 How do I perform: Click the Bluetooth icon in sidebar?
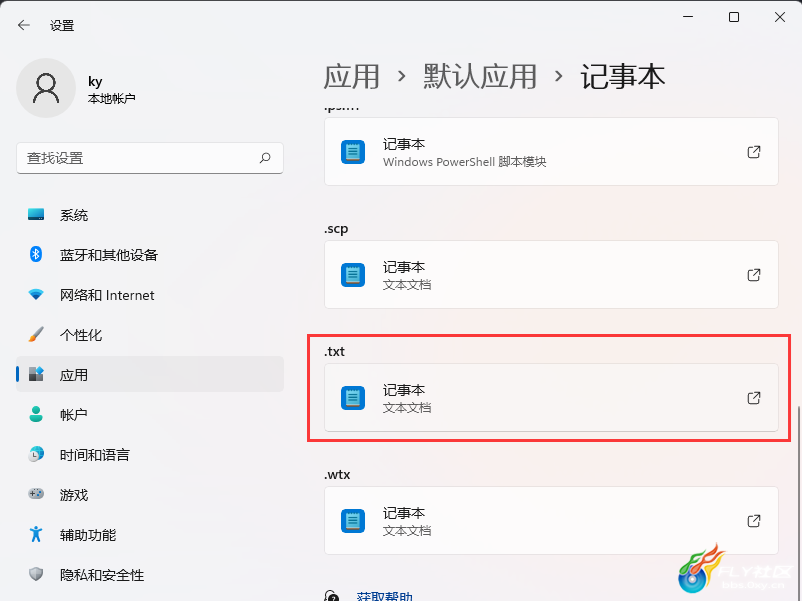(36, 254)
